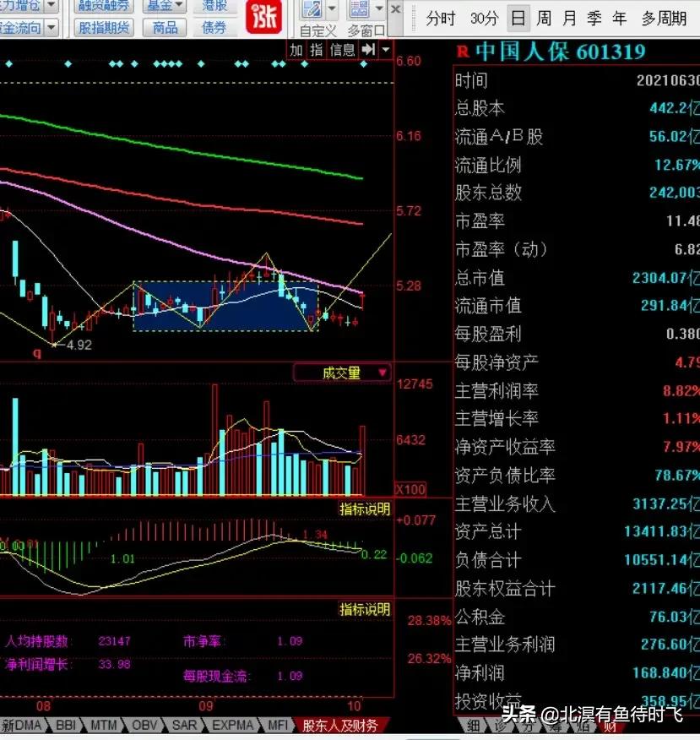Switch to the MFI indicator tab
The width and height of the screenshot is (700, 740).
point(277,725)
